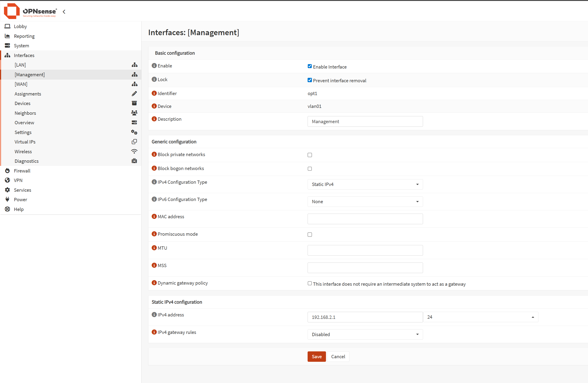The width and height of the screenshot is (588, 383).
Task: Collapse sidebar with the chevron arrow
Action: [x=64, y=12]
